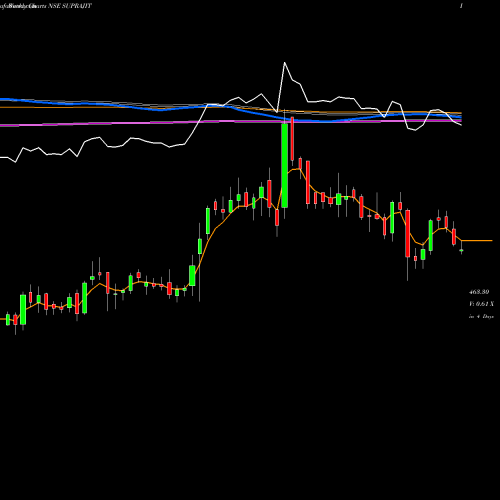Click the 468.30 price label
500x500 pixels.
pyautogui.click(x=479, y=292)
